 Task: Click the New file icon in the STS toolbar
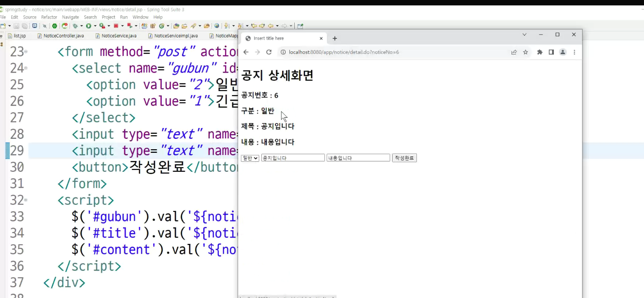[x=3, y=26]
